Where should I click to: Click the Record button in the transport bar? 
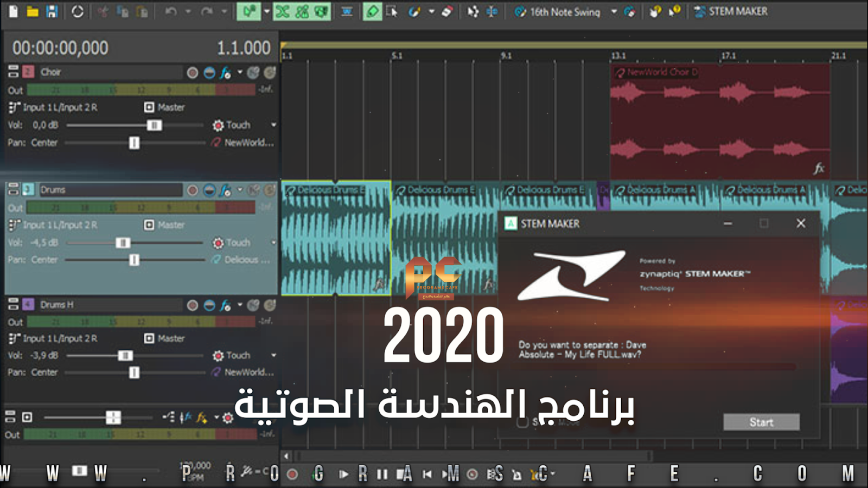pyautogui.click(x=292, y=474)
